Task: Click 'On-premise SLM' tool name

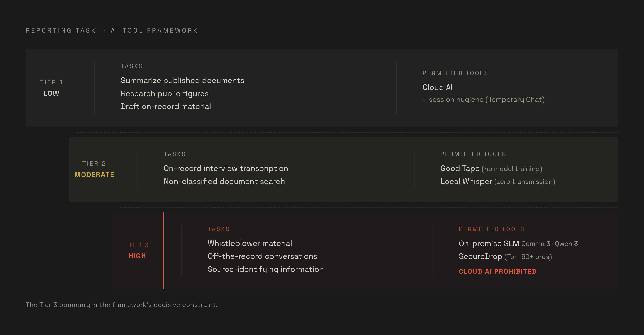Action: pyautogui.click(x=489, y=244)
